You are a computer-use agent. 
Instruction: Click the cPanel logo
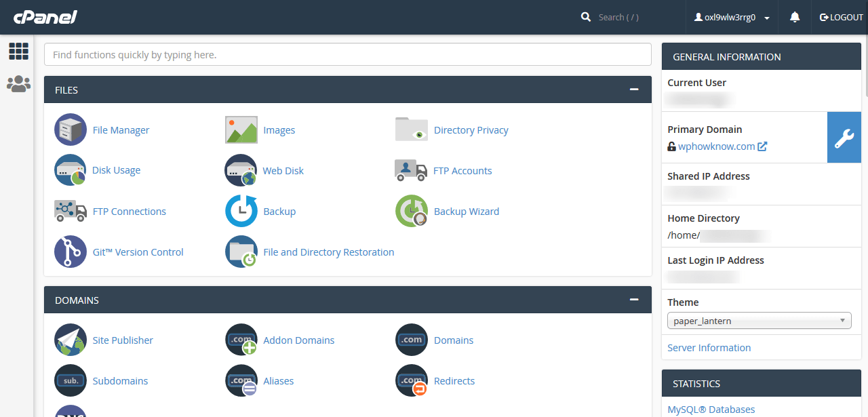(x=45, y=17)
